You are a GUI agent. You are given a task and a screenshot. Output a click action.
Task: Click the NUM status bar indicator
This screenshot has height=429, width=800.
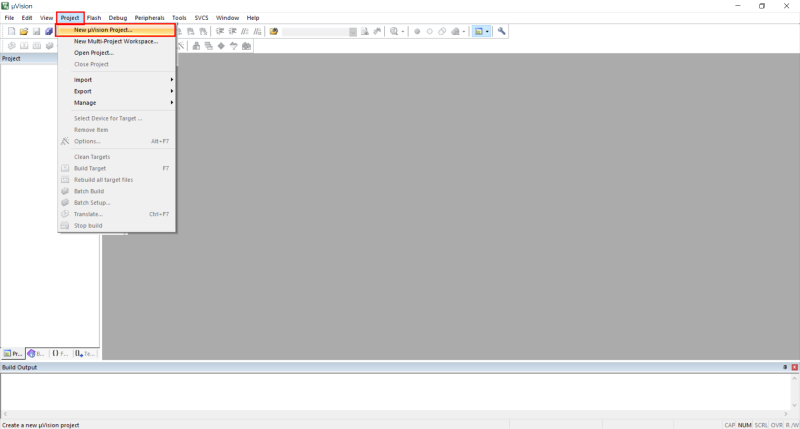[x=745, y=425]
